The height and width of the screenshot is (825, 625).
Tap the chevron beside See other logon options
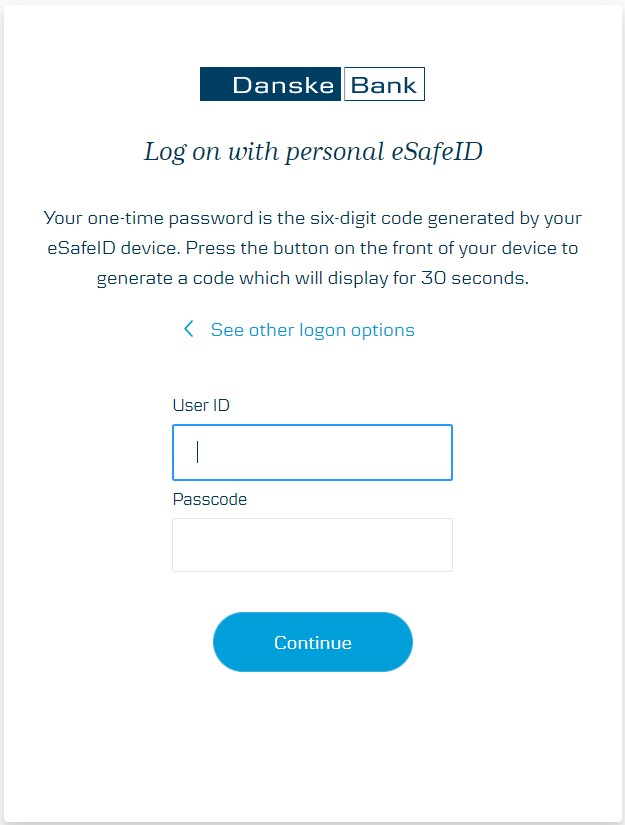point(188,329)
